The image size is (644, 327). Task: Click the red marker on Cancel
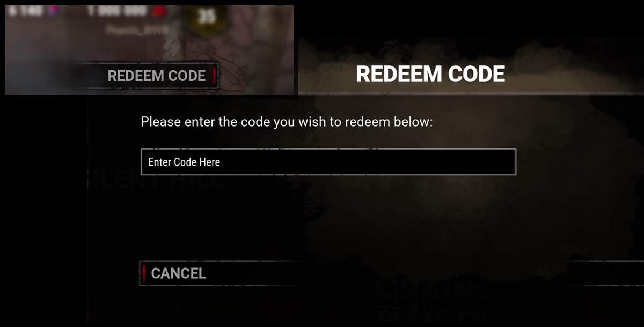pyautogui.click(x=144, y=273)
